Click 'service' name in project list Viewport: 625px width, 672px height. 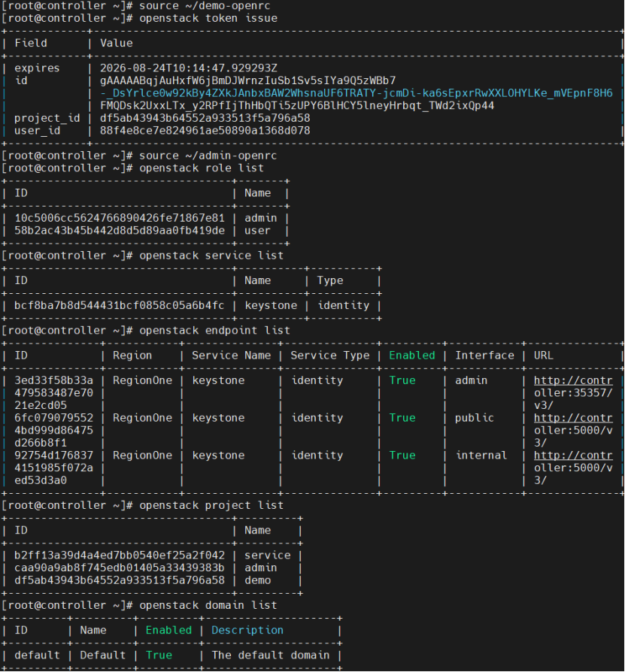pos(268,555)
